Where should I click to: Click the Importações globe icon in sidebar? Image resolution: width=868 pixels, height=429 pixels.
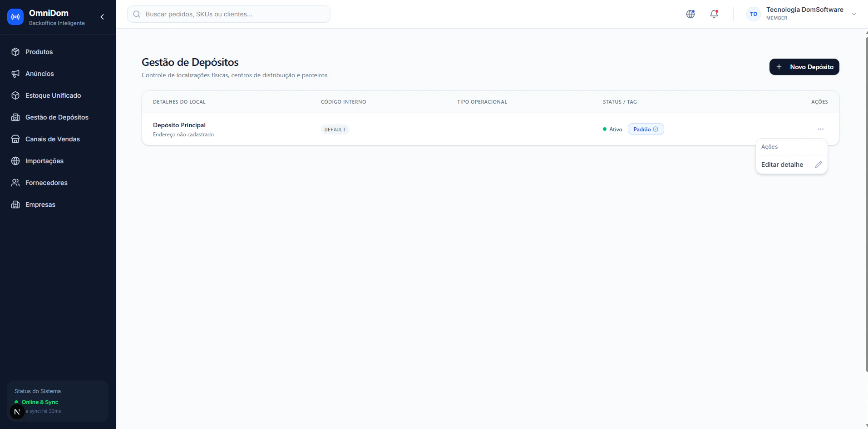pos(15,161)
